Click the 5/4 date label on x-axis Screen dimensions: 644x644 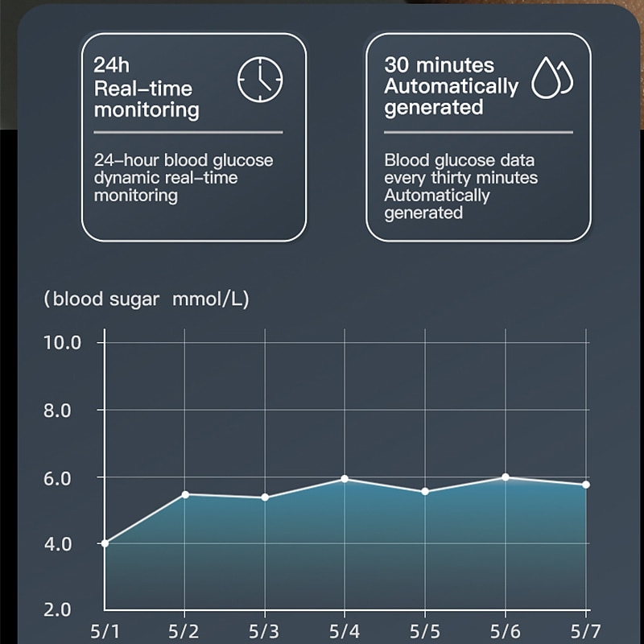tap(345, 629)
